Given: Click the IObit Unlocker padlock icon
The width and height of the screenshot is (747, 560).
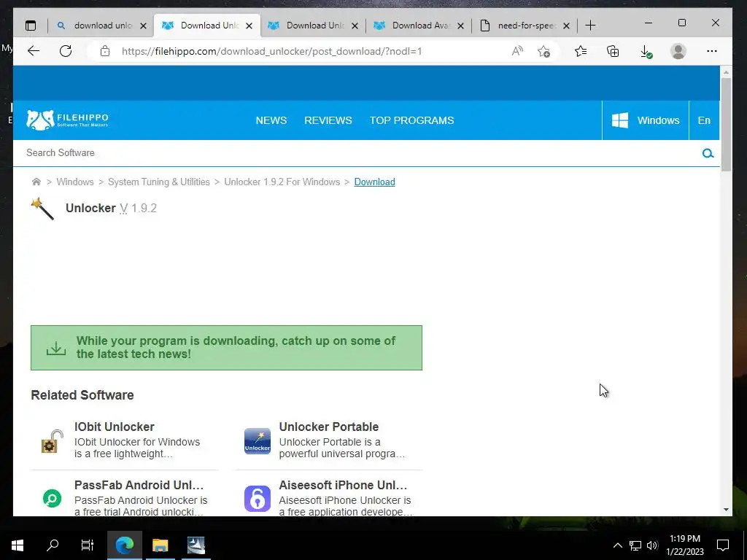Looking at the screenshot, I should pyautogui.click(x=53, y=441).
